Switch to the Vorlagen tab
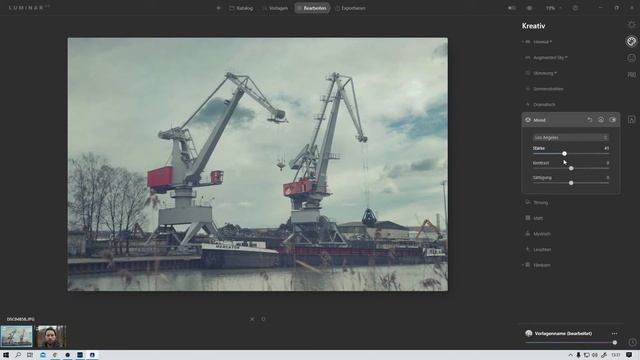Viewport: 640px width, 360px height. [275, 8]
